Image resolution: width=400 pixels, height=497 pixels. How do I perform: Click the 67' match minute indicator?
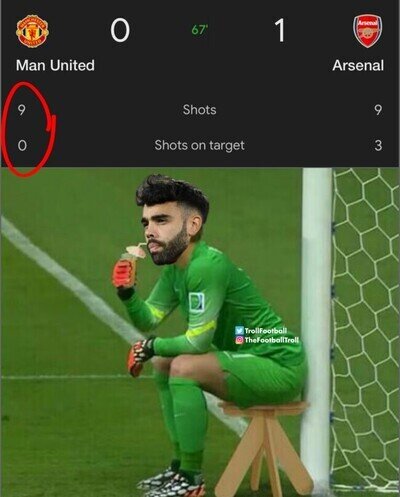(199, 30)
